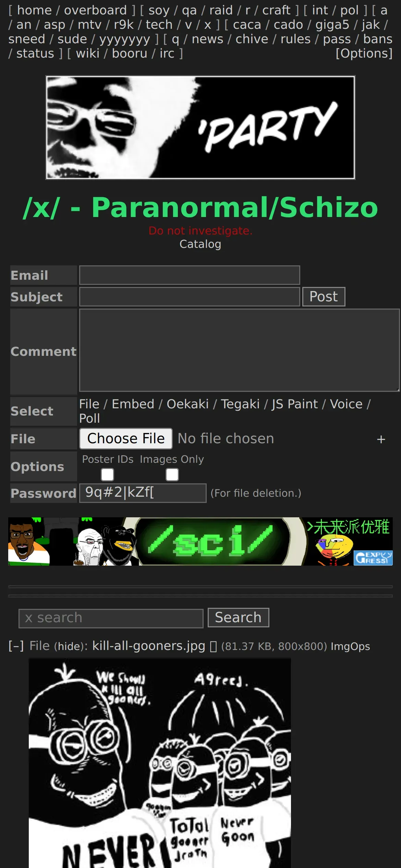Click the plus icon to add another file
The image size is (401, 868).
point(381,439)
